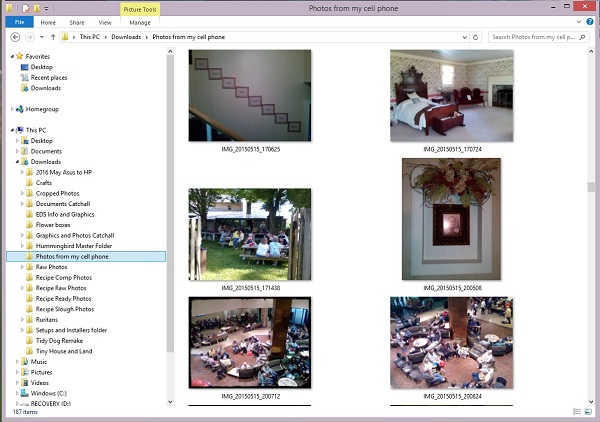Open the Recipe Slough Photos folder
This screenshot has height=422, width=600.
pos(65,309)
